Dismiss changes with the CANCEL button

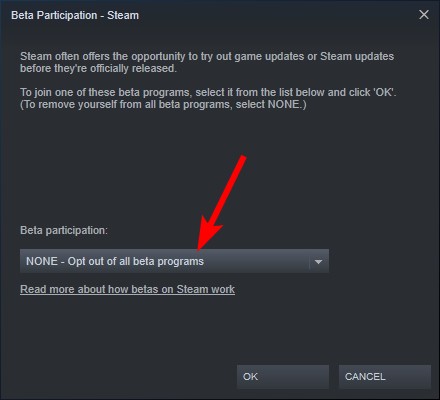coord(385,377)
